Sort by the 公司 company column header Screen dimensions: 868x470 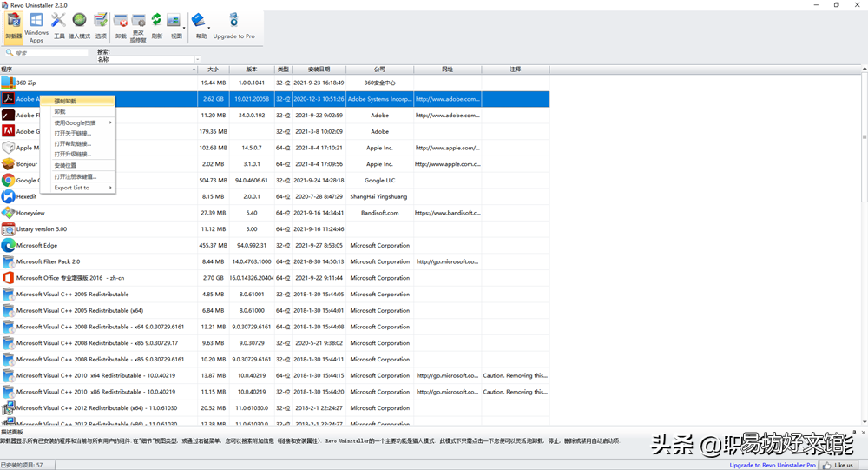point(380,70)
